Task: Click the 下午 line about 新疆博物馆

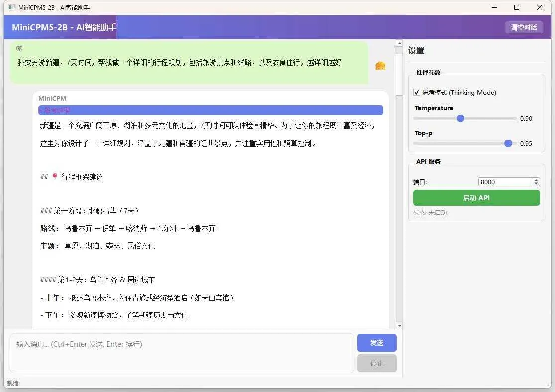Action: tap(113, 315)
